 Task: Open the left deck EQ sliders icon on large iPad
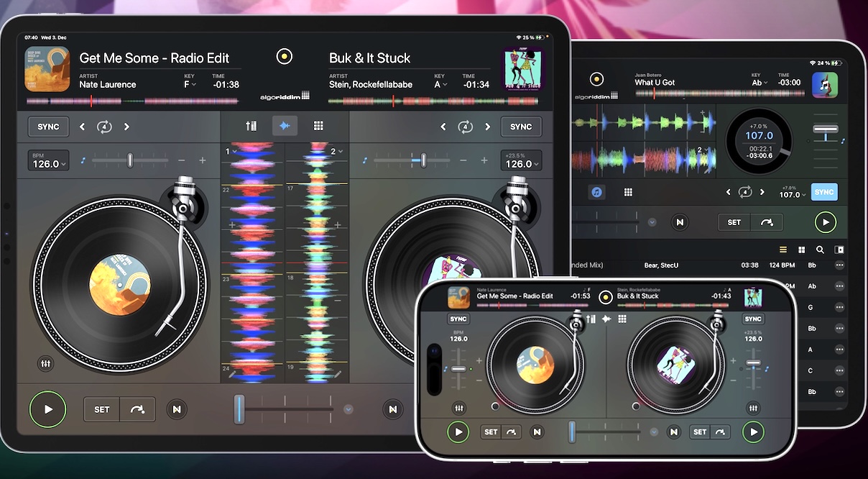coord(46,364)
